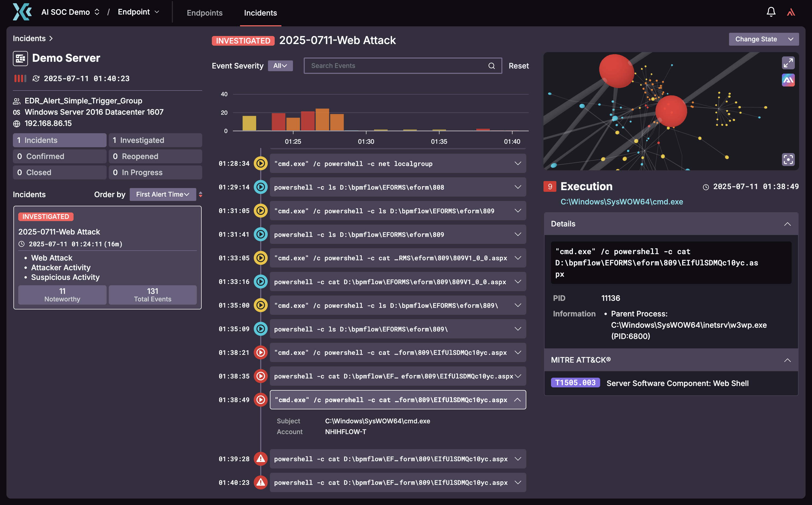Expand the graph view to fullscreen
Viewport: 812px width, 505px height.
pos(788,63)
